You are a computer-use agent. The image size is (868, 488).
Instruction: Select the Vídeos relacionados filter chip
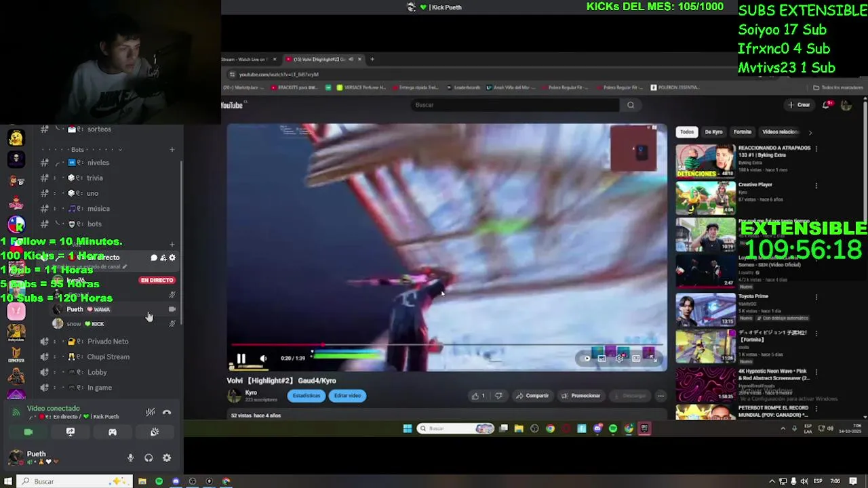[781, 132]
